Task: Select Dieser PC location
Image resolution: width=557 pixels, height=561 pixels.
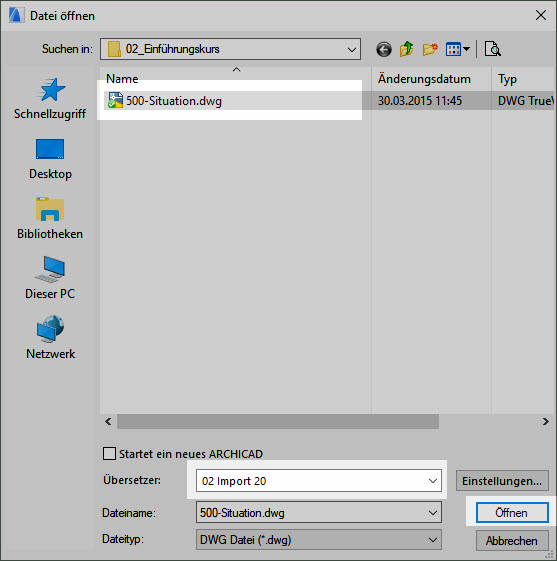Action: click(50, 278)
